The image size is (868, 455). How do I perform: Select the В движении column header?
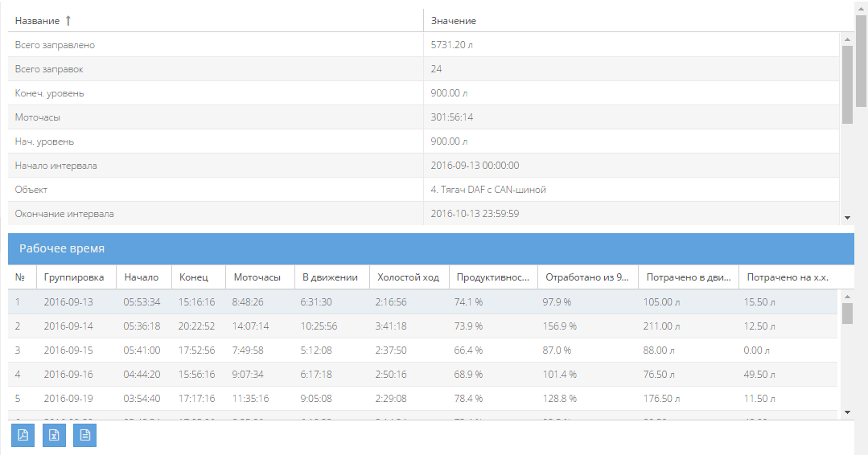coord(330,277)
